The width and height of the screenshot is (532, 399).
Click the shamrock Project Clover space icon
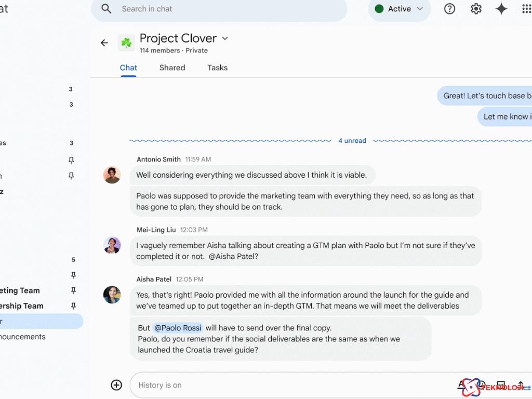(x=126, y=43)
